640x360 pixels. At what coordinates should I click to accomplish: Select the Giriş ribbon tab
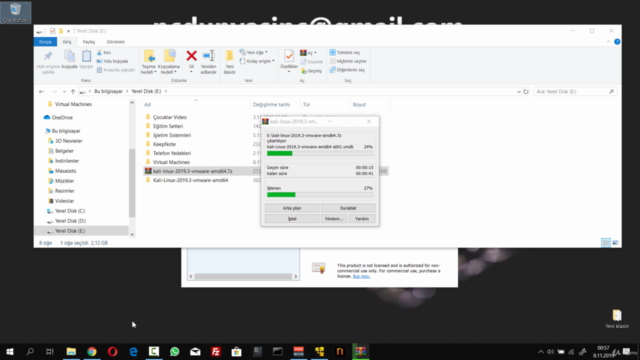67,42
